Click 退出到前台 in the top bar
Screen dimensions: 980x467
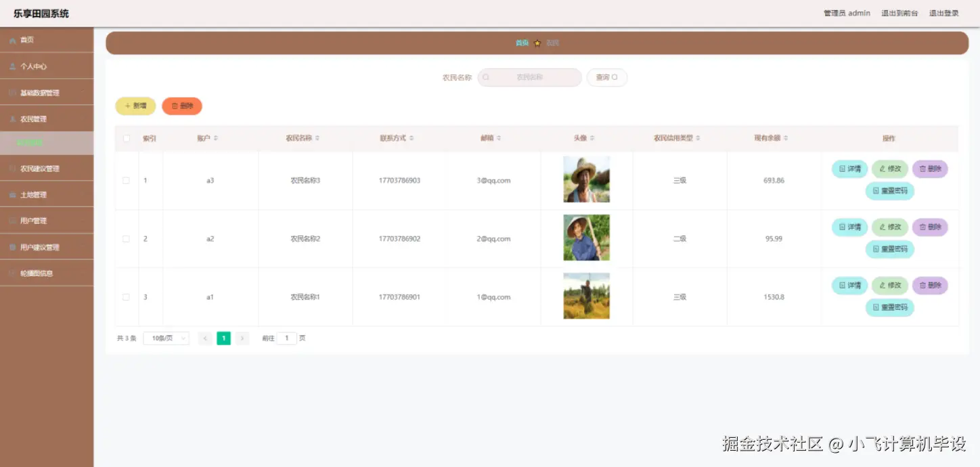coord(899,14)
